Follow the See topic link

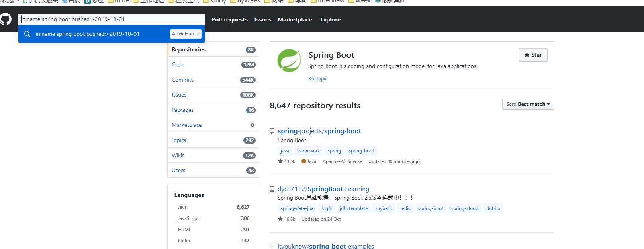pos(318,79)
